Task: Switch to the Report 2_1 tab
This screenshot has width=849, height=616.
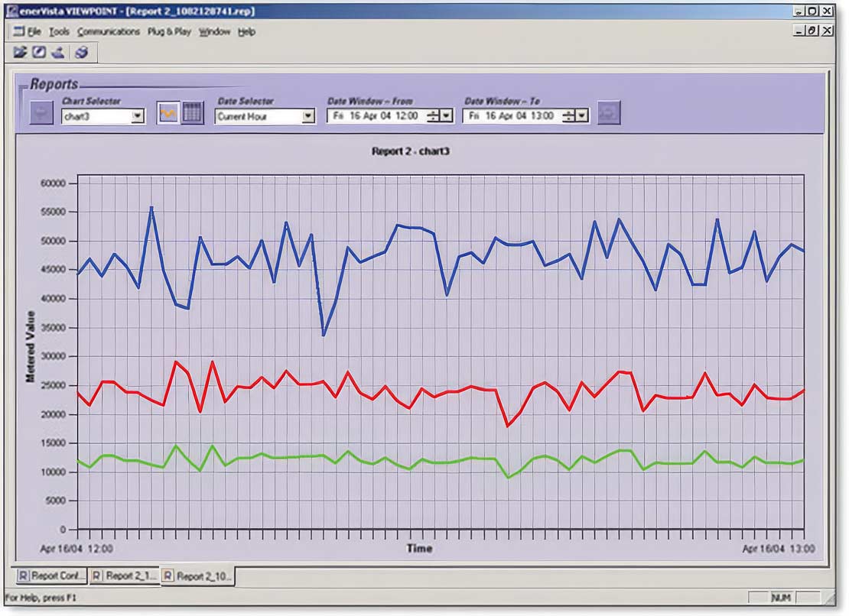Action: click(124, 575)
